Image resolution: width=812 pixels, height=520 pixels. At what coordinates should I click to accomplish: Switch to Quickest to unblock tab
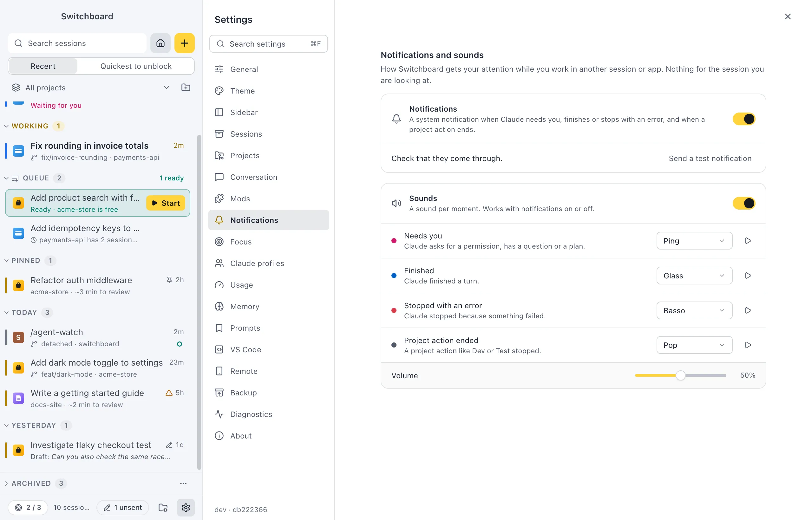point(136,66)
